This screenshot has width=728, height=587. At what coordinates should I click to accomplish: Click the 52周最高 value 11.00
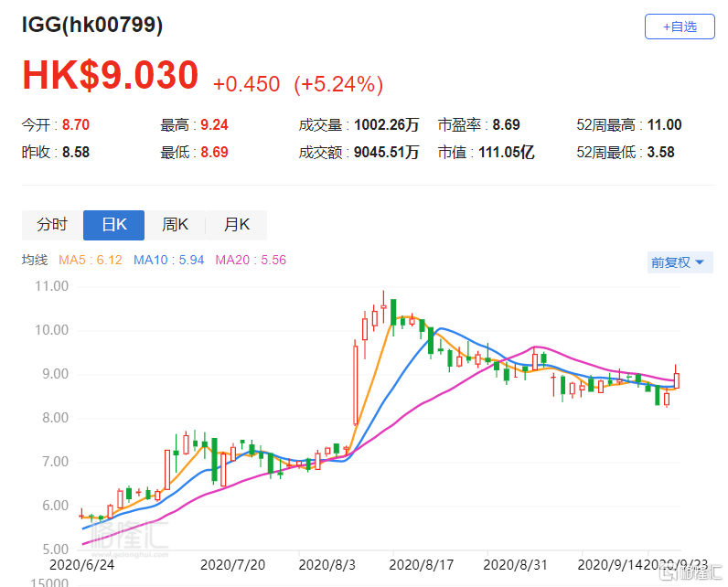[x=664, y=125]
